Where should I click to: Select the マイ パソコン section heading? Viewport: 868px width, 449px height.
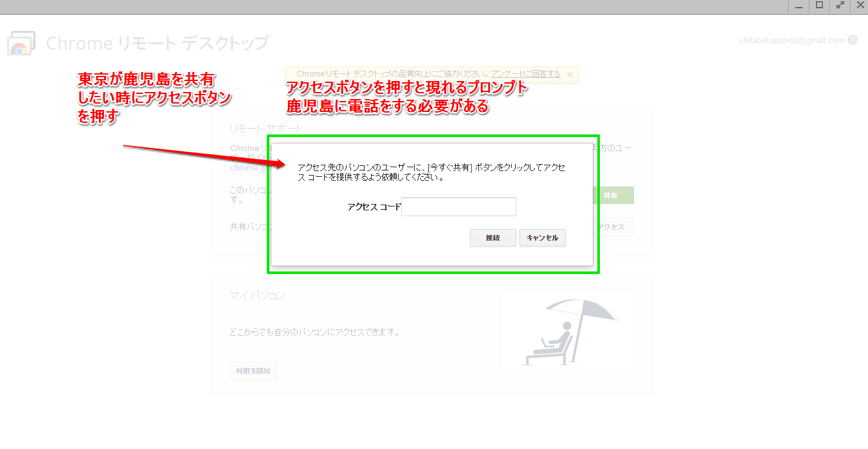click(x=258, y=295)
